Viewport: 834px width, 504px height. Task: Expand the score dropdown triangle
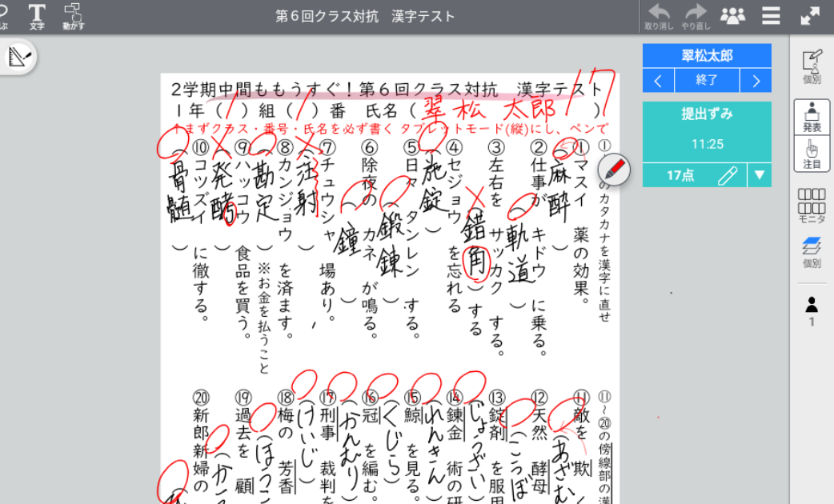click(760, 176)
